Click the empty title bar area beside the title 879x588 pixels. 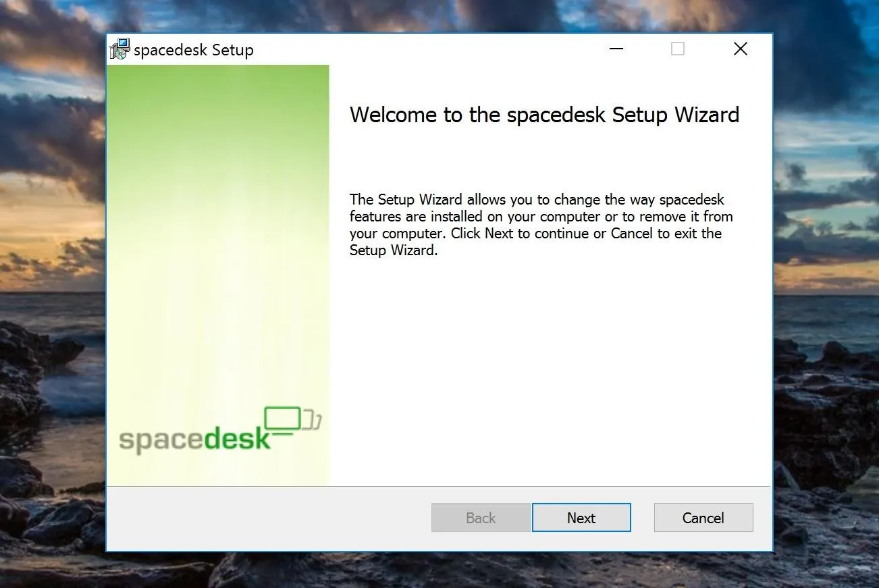pyautogui.click(x=425, y=49)
